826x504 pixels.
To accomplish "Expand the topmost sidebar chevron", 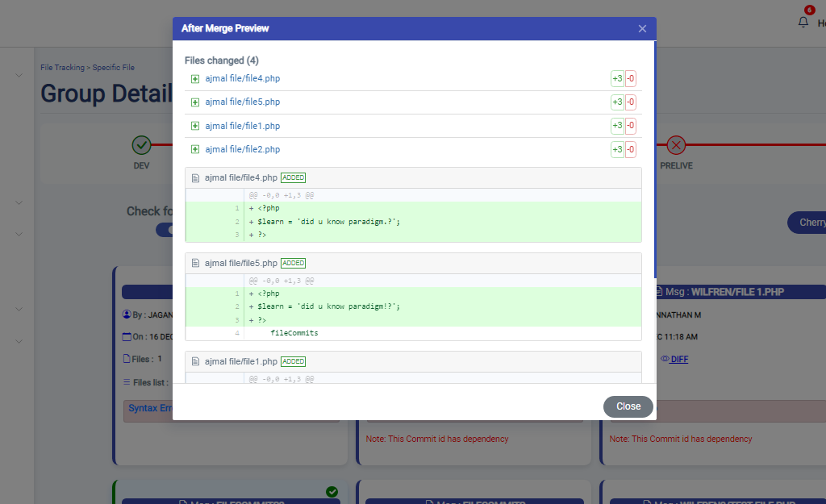I will [x=19, y=76].
